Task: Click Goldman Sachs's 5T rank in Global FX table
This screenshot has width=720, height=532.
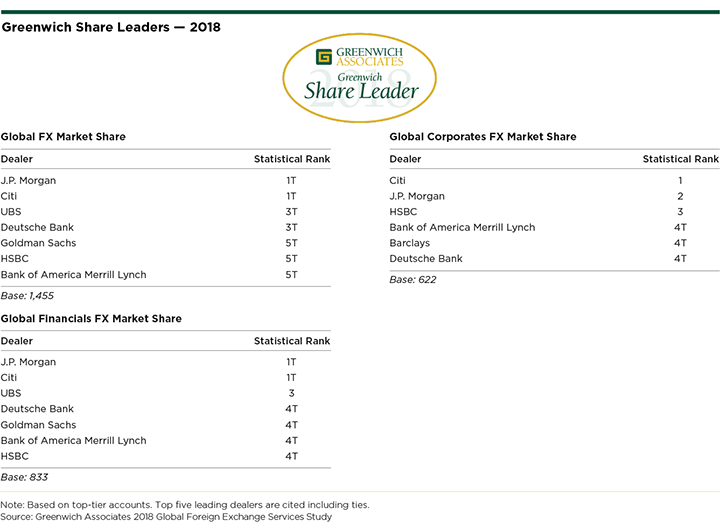Action: pos(292,243)
